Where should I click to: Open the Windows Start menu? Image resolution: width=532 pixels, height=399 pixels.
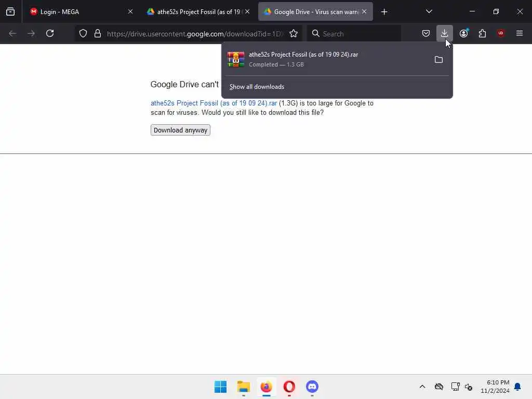click(220, 387)
